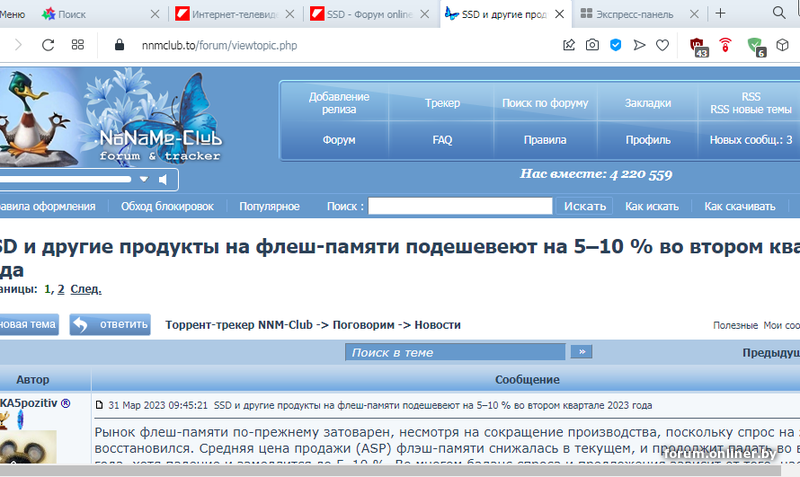Open the green shield extension with 6
Screen dimensions: 800x477
[x=757, y=47]
